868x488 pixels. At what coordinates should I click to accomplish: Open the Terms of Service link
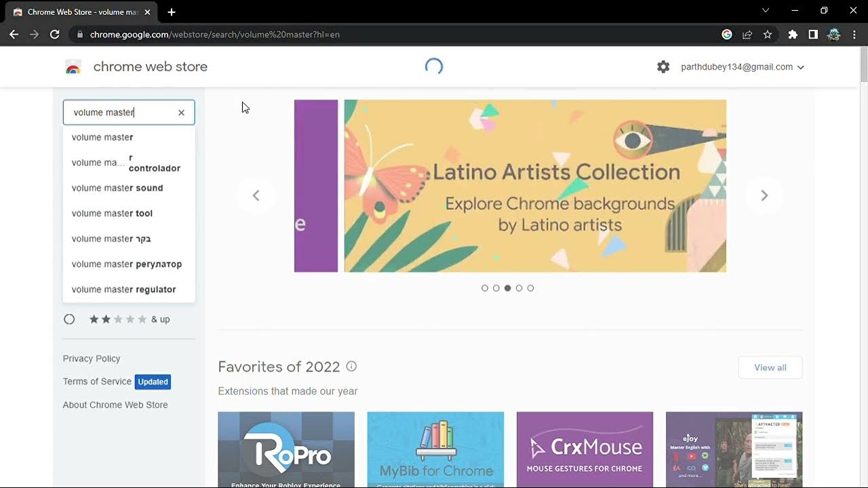pos(97,382)
